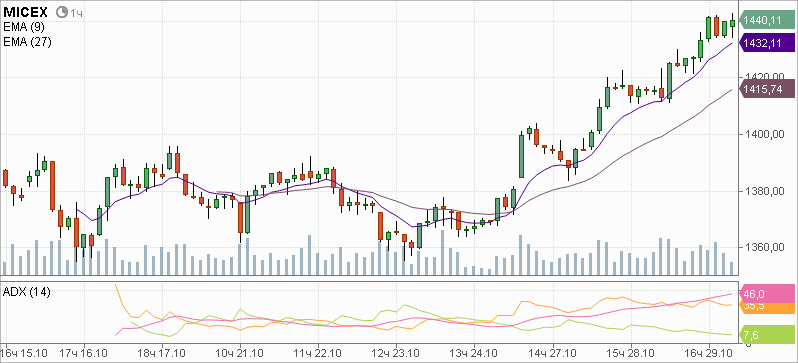The width and height of the screenshot is (798, 363).
Task: Click the 13ч 24.10 time axis label
Action: [x=473, y=352]
